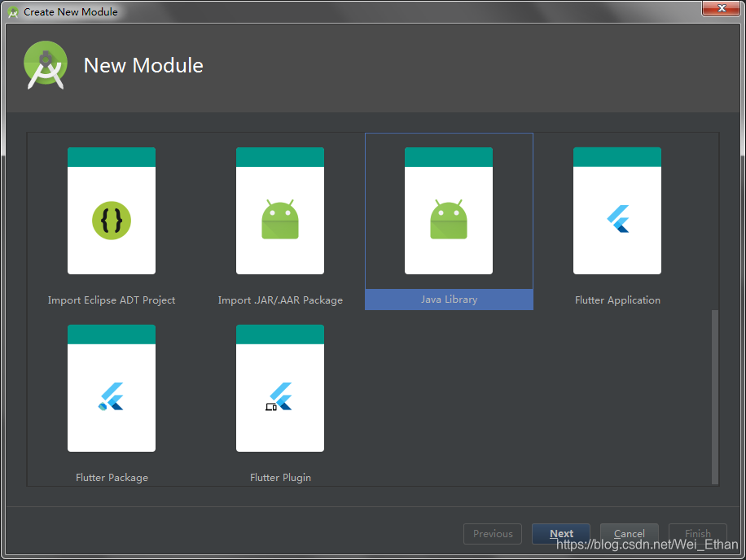Click the Flutter Application label
Screen dimensions: 746x560
[617, 300]
